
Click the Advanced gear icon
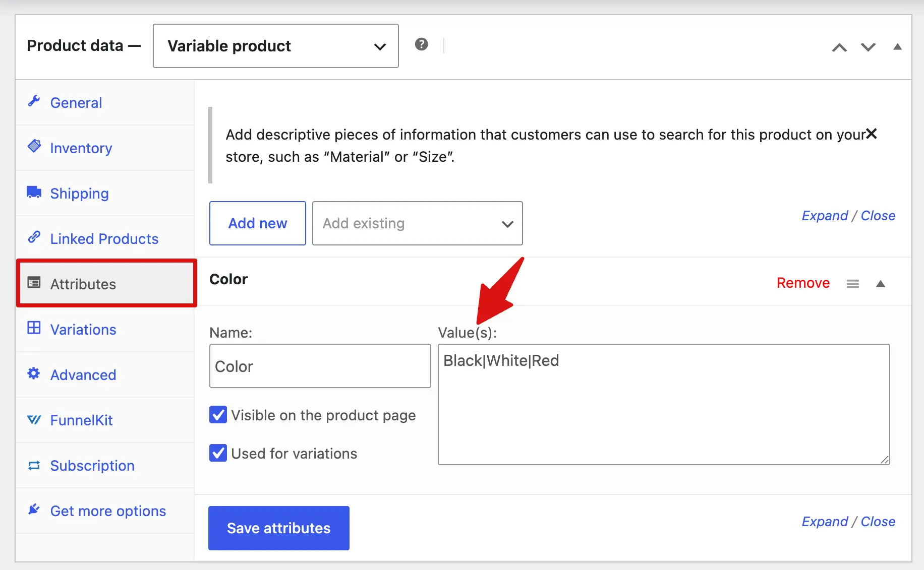point(34,373)
